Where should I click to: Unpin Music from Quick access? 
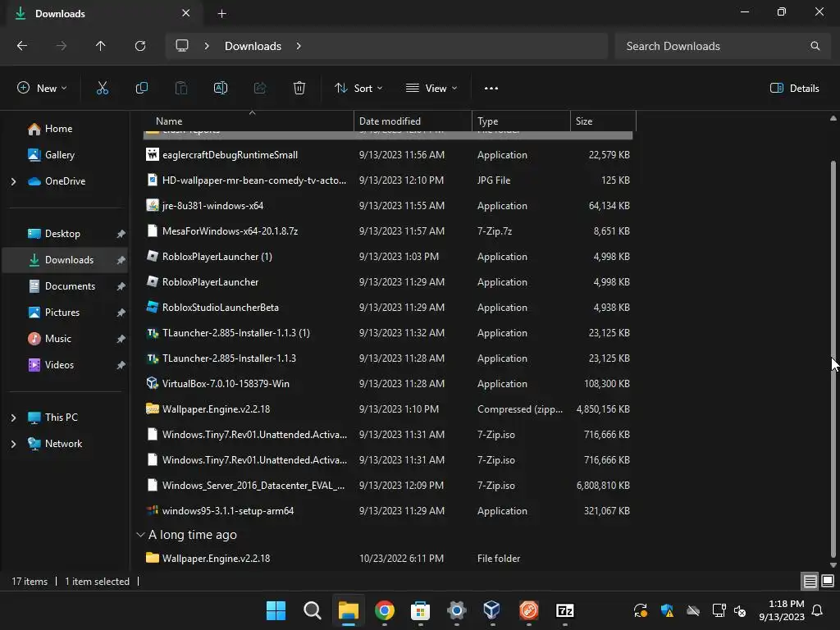click(x=121, y=339)
